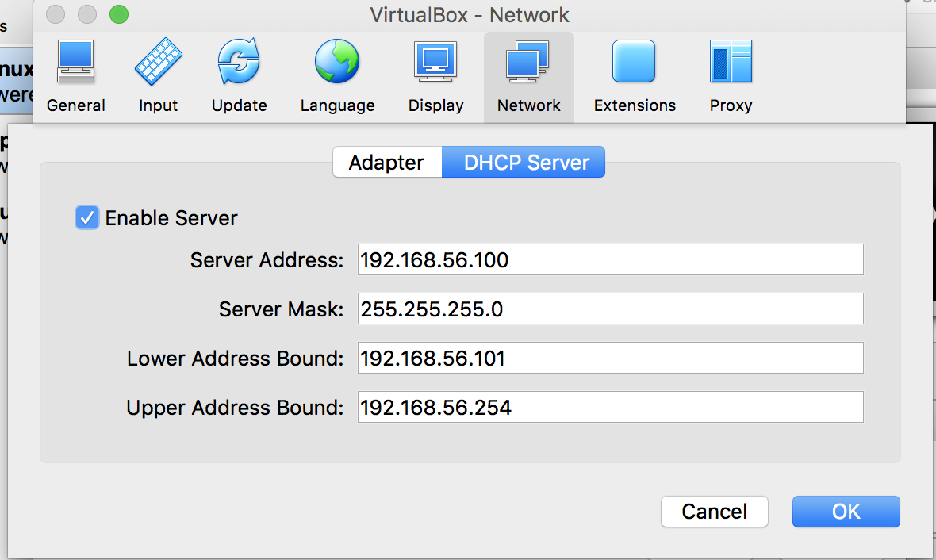Click the Server Mask label

coord(281,309)
